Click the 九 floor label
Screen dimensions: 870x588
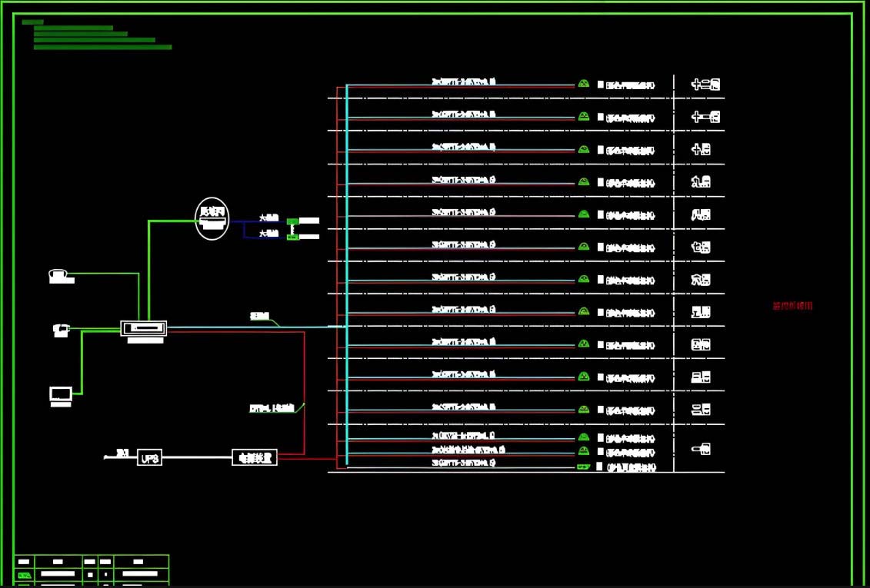click(701, 182)
